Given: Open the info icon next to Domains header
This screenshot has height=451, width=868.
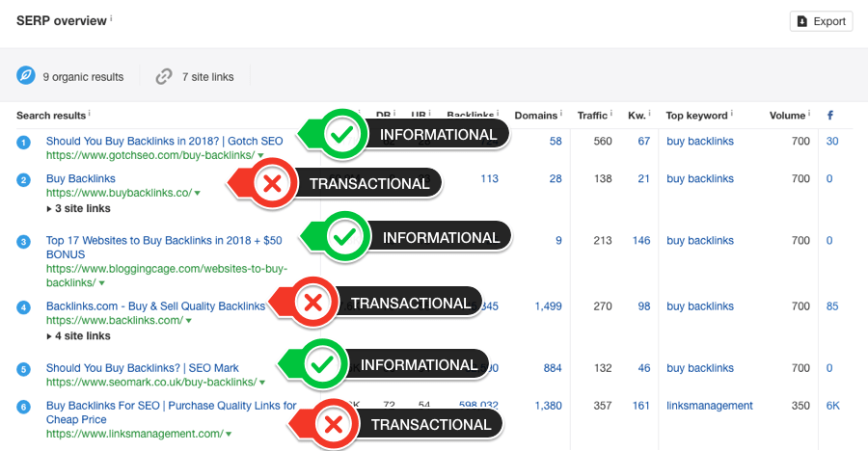Looking at the screenshot, I should [x=560, y=113].
